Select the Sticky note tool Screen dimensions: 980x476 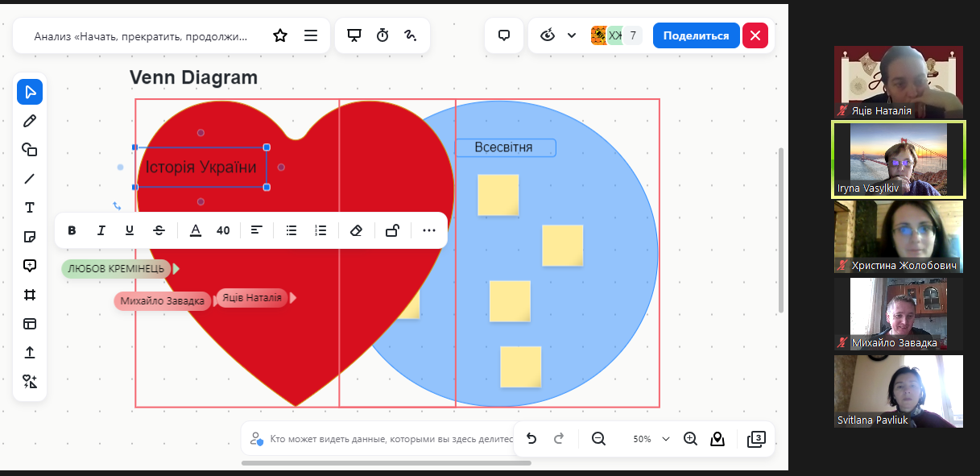point(30,237)
